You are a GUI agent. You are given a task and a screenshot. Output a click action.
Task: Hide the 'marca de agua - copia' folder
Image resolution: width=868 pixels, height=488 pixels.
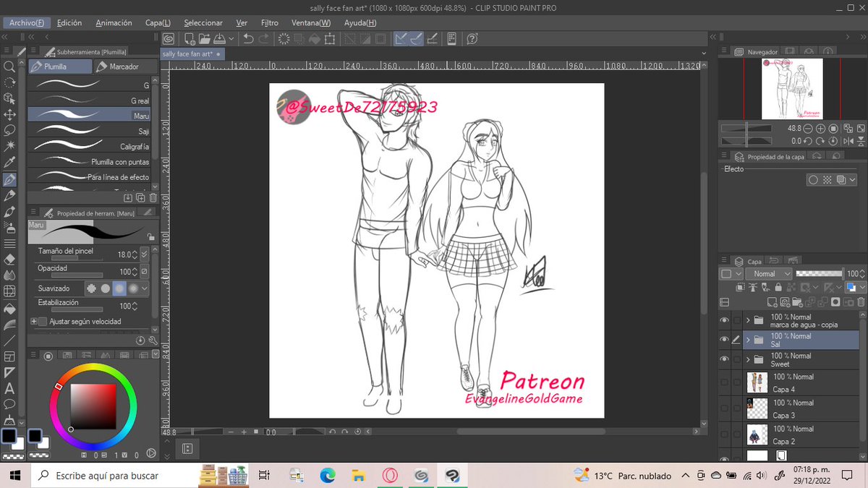(x=725, y=320)
